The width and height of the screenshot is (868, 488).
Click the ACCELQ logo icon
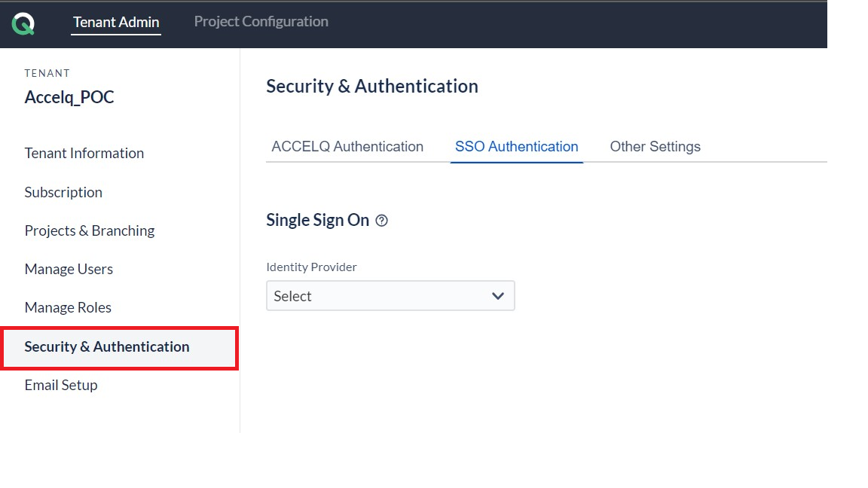tap(23, 23)
